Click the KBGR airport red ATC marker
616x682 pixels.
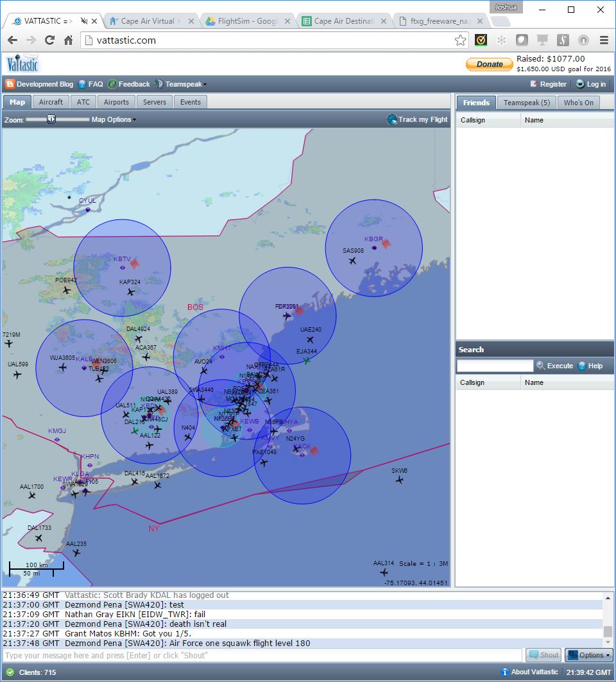386,244
